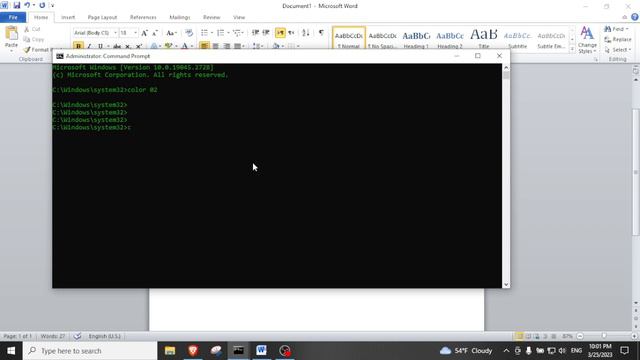Open the References ribbon tab
Viewport: 640px width, 360px height.
coord(143,17)
